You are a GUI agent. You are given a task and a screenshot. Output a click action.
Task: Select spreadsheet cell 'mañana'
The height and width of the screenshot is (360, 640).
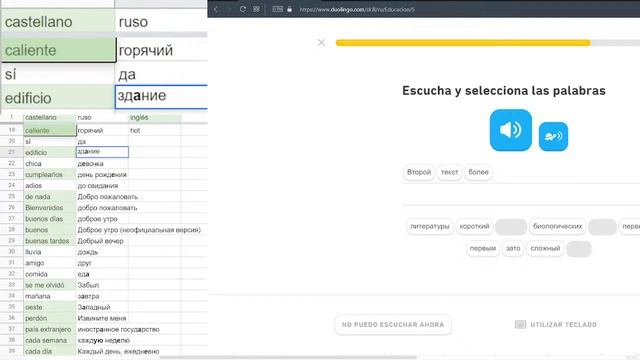point(50,296)
